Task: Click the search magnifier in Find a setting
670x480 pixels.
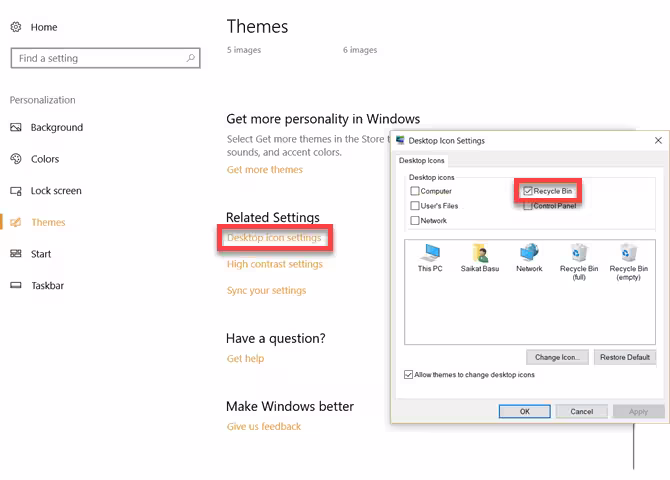Action: tap(191, 58)
